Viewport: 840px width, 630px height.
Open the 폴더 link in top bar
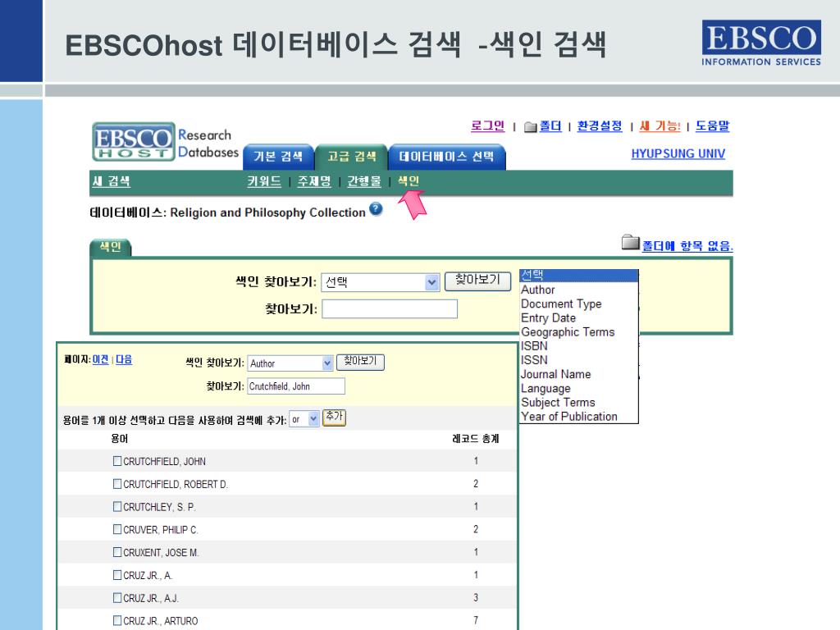tap(550, 126)
